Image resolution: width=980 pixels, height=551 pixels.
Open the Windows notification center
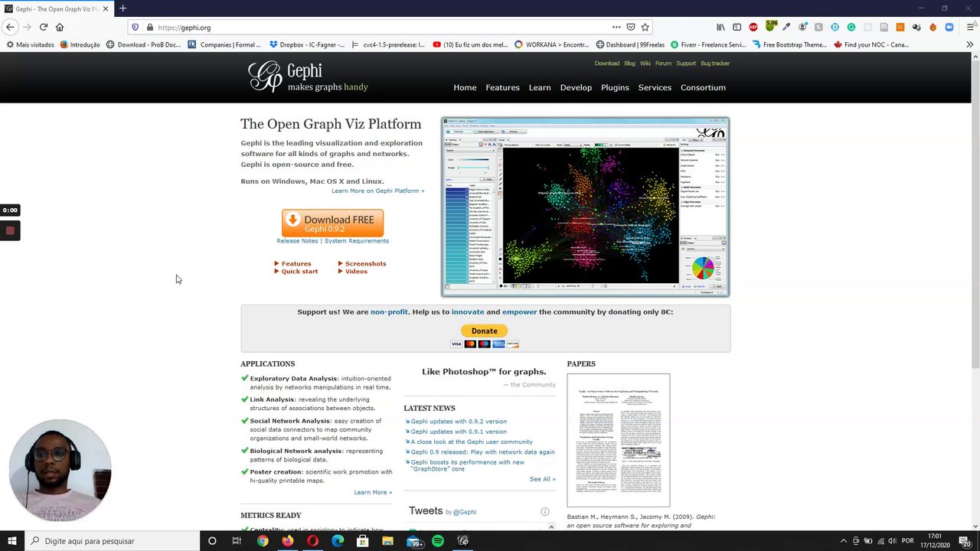pyautogui.click(x=966, y=541)
